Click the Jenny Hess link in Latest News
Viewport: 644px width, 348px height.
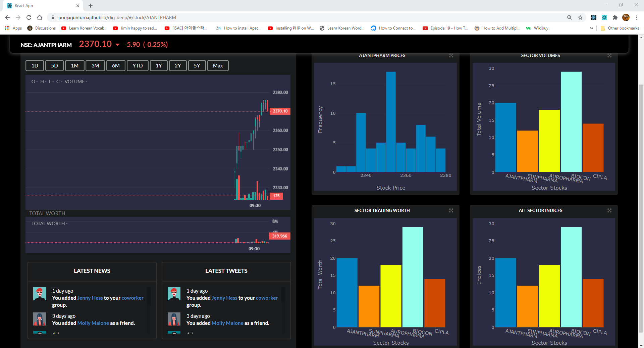point(90,298)
